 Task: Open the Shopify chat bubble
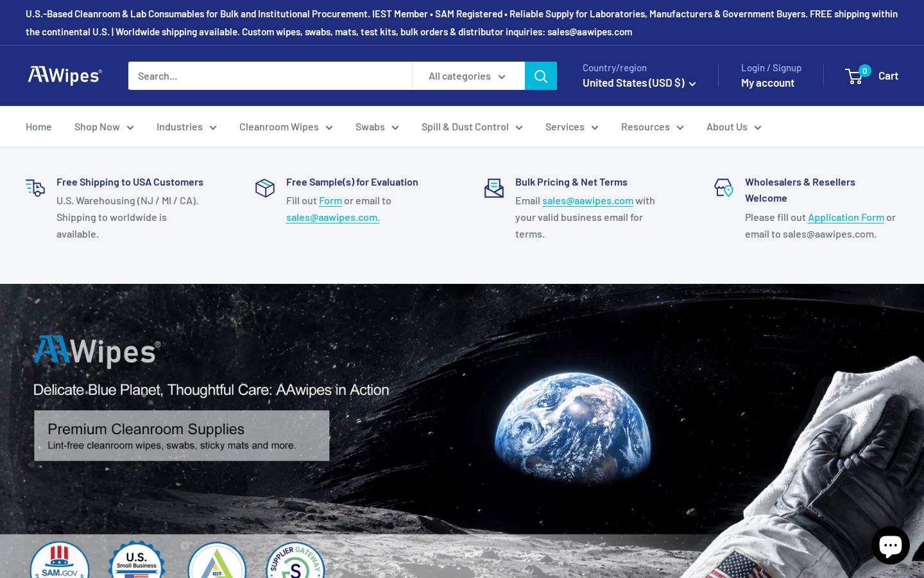pyautogui.click(x=891, y=545)
